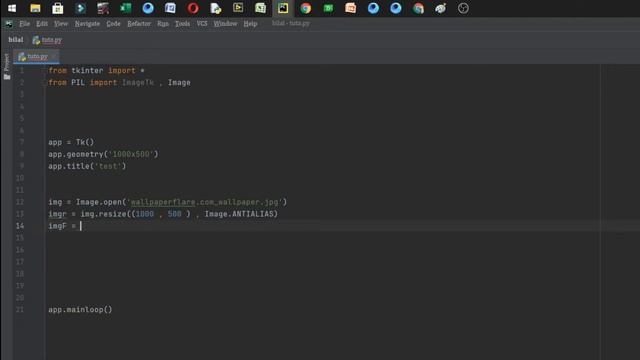
Task: Open the Tools menu
Action: tap(182, 24)
